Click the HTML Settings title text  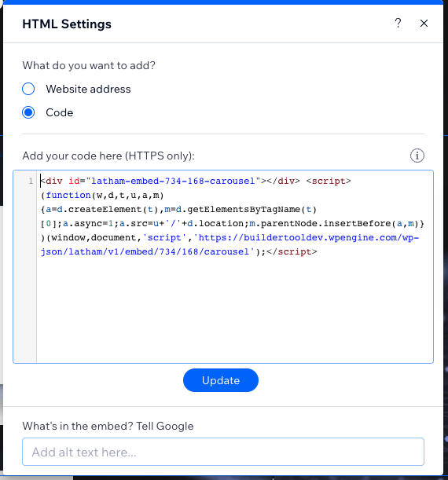coord(67,24)
